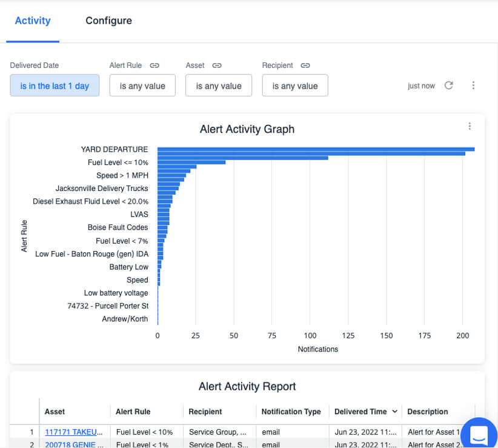Click the 'Service Group, ...' recipient cell

pyautogui.click(x=217, y=432)
